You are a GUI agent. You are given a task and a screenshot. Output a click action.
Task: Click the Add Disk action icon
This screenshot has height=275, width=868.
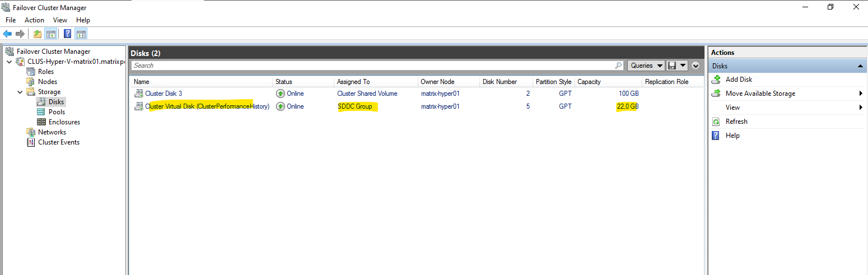pos(716,80)
